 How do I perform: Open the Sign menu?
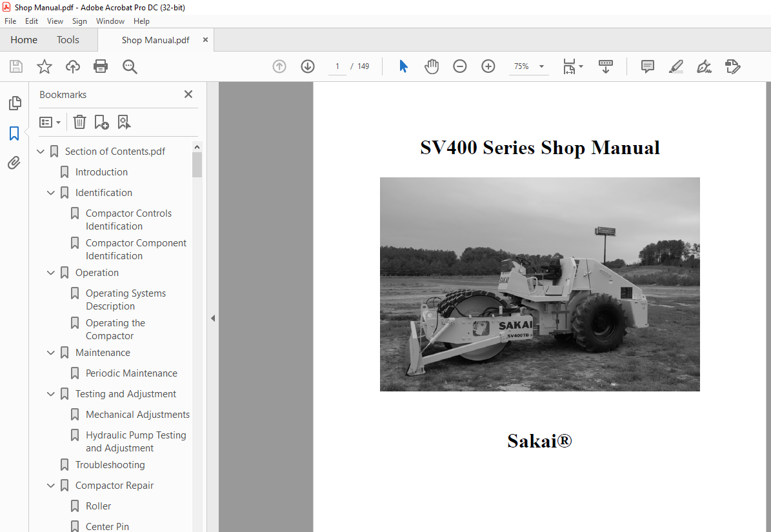[x=79, y=21]
